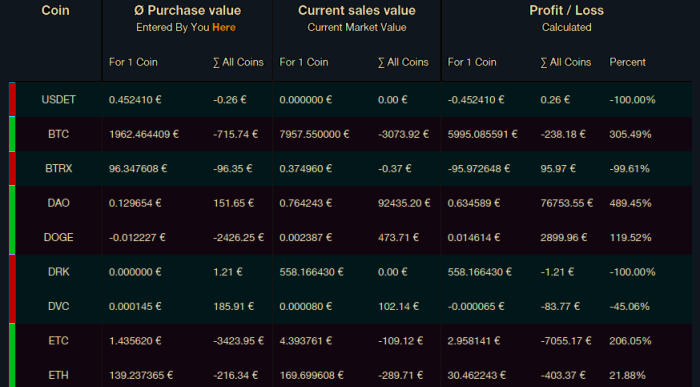
Task: Click the 305.49% percent value for BTC
Action: click(630, 134)
